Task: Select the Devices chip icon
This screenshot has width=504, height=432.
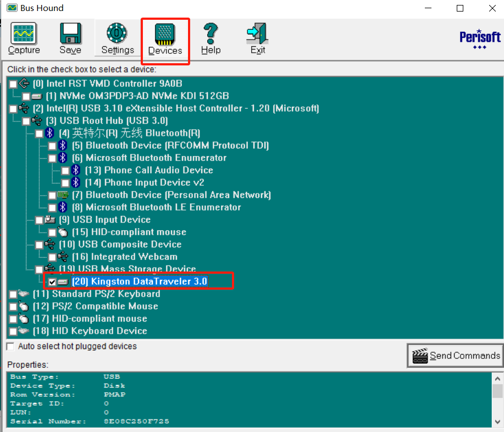Action: [x=165, y=34]
